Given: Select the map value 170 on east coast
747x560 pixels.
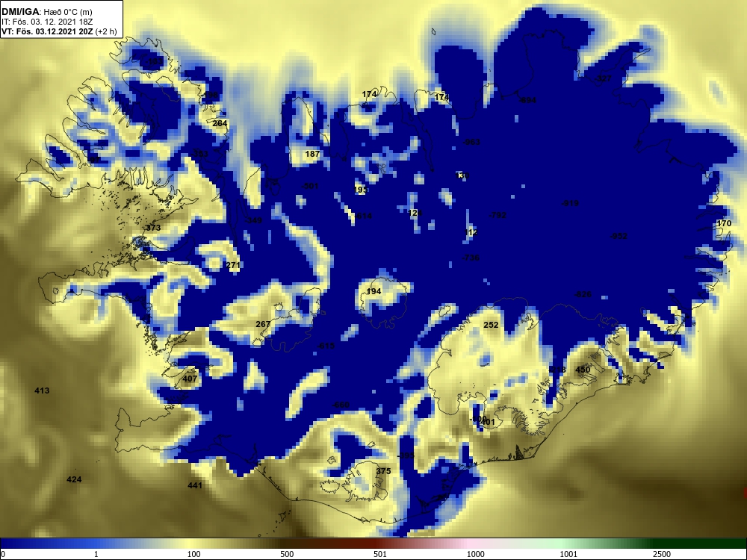Looking at the screenshot, I should pyautogui.click(x=724, y=223).
